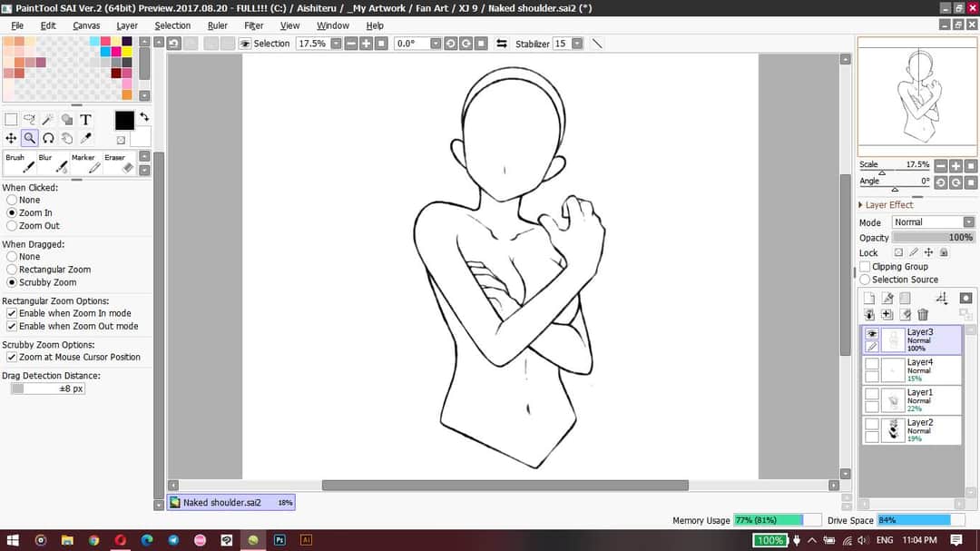Click the black foreground color swatch
980x551 pixels.
[x=124, y=120]
